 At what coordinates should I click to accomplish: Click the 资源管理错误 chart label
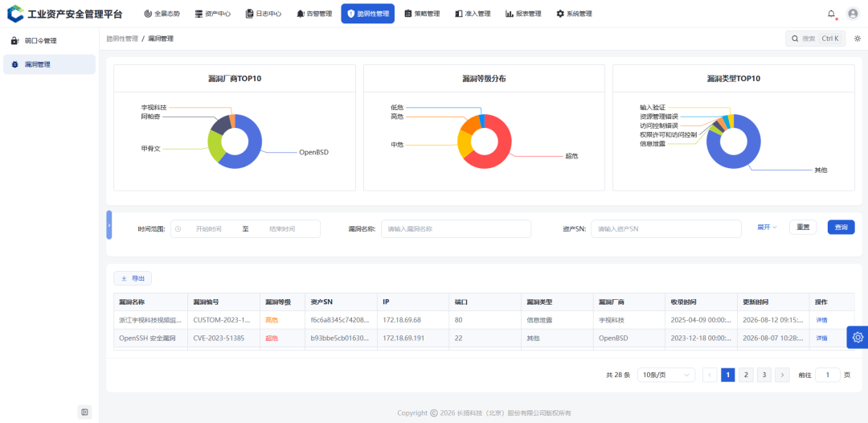[659, 117]
